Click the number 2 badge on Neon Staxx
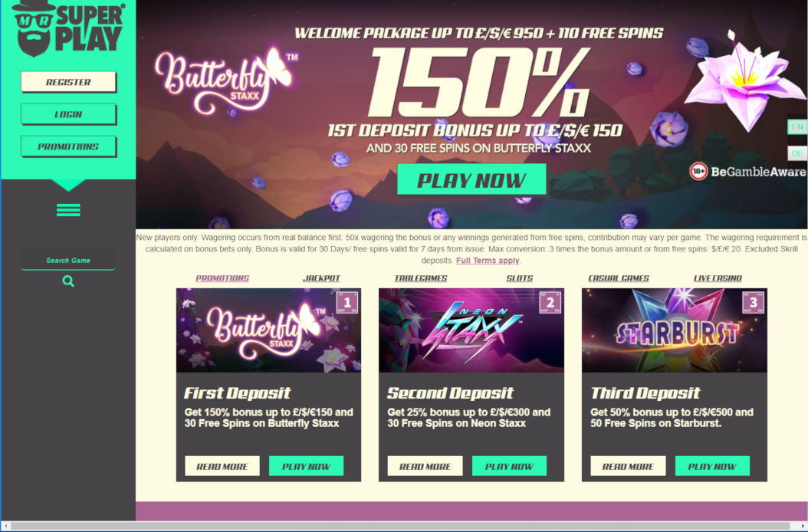This screenshot has width=808, height=532. pyautogui.click(x=550, y=303)
